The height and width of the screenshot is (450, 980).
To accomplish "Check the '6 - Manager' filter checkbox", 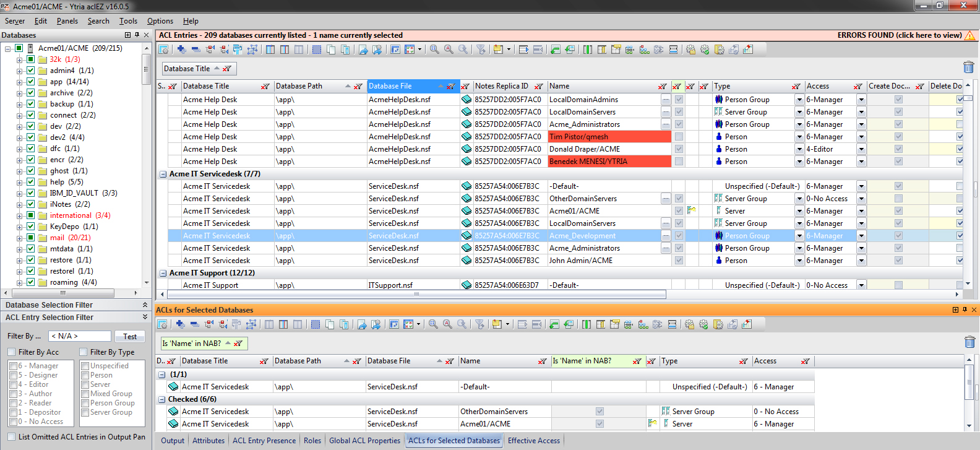I will (14, 366).
